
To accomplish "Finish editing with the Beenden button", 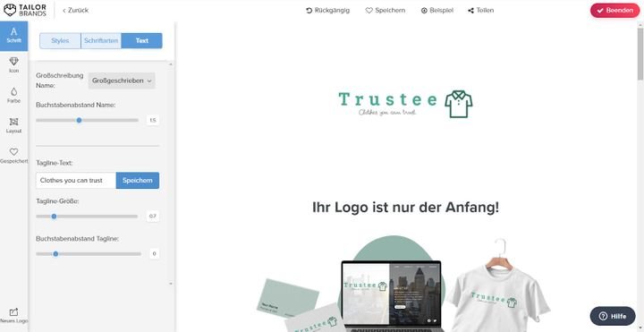I will [614, 10].
